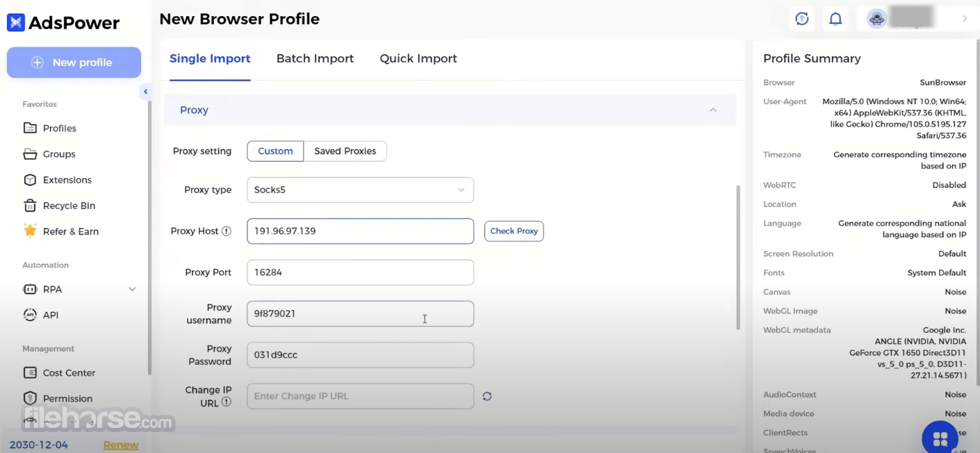Click the Check Proxy button
This screenshot has height=453, width=980.
[x=514, y=231]
